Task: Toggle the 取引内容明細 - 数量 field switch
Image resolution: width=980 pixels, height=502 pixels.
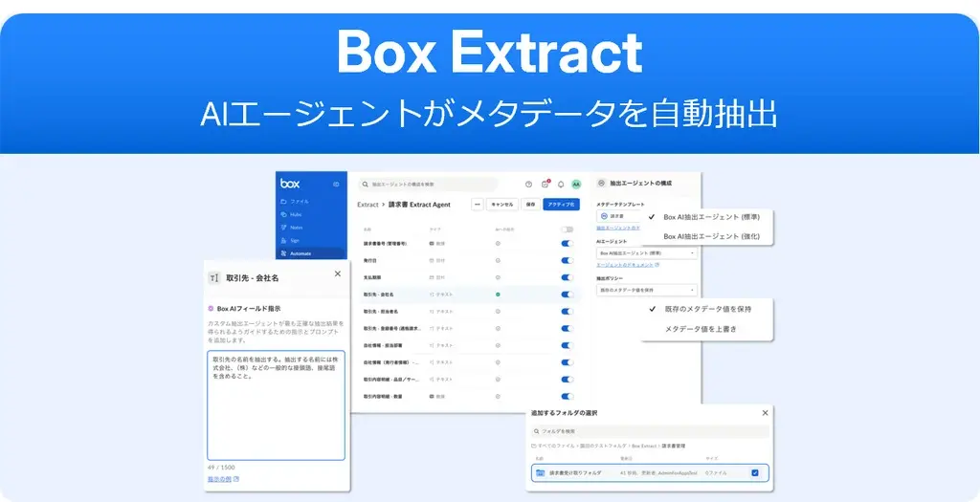Action: pos(568,397)
